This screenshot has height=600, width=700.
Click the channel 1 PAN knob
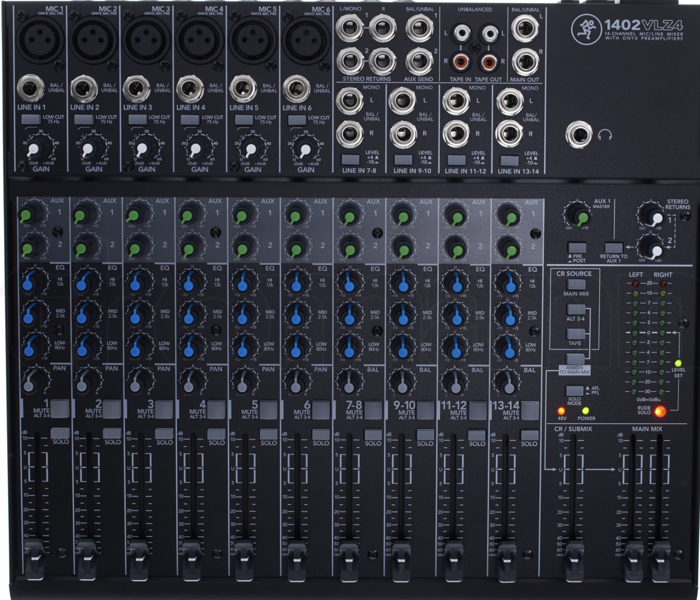coord(31,382)
